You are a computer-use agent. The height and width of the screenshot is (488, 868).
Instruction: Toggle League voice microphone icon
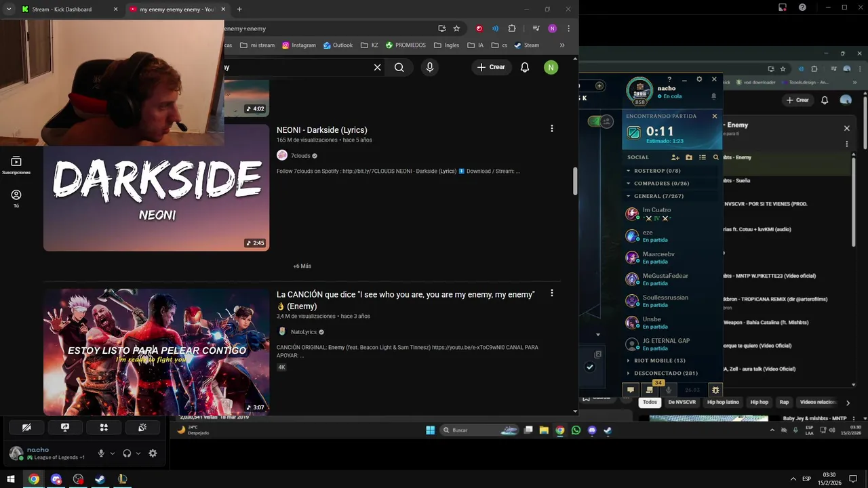click(669, 390)
